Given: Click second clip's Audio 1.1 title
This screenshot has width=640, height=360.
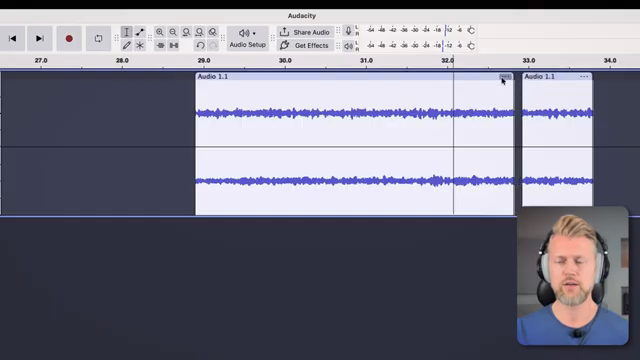Looking at the screenshot, I should [539, 76].
